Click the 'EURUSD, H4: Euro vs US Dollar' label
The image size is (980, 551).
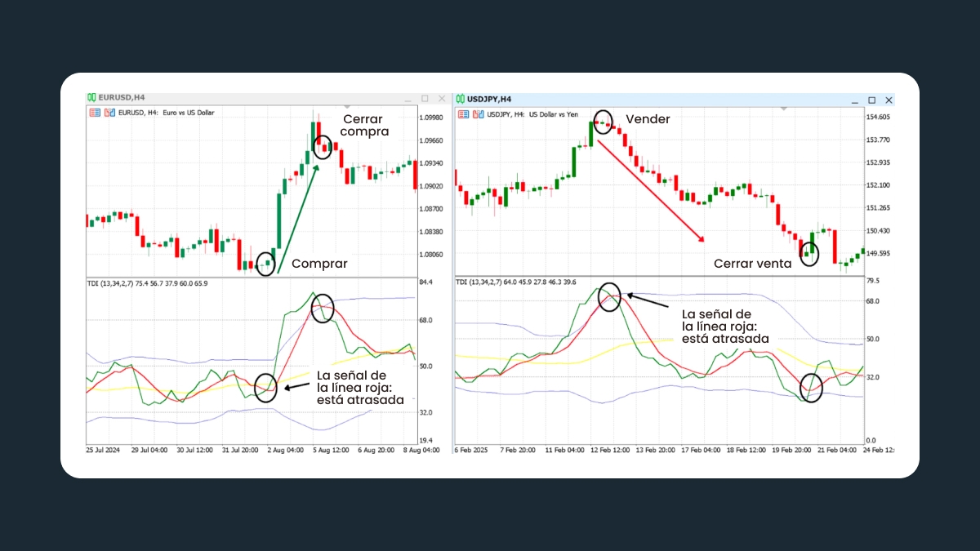pyautogui.click(x=167, y=113)
